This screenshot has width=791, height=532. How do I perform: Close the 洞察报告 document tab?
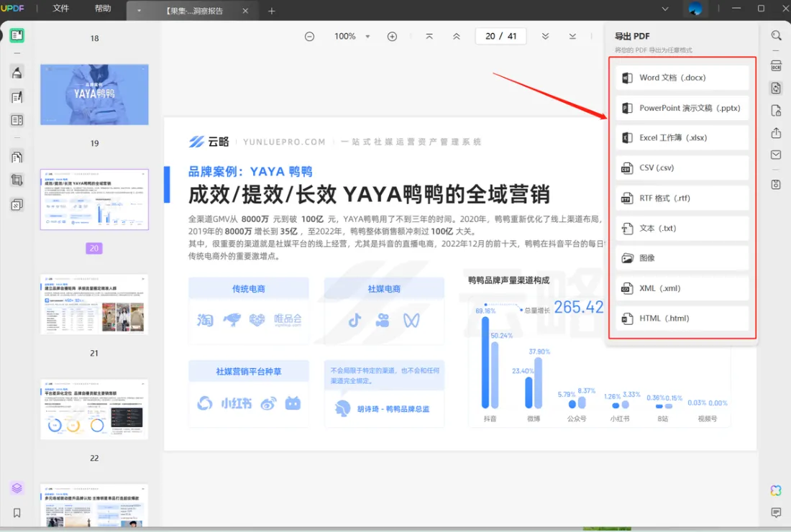point(245,11)
